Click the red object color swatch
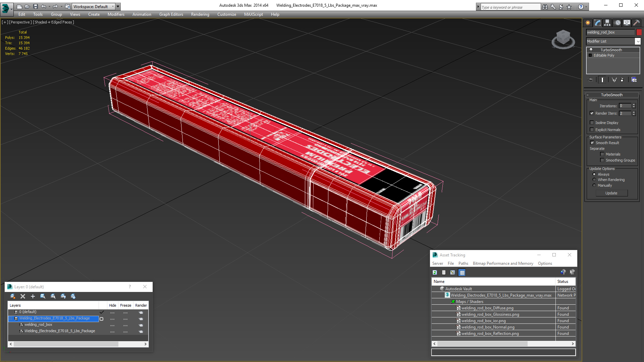The image size is (644, 362). [639, 32]
